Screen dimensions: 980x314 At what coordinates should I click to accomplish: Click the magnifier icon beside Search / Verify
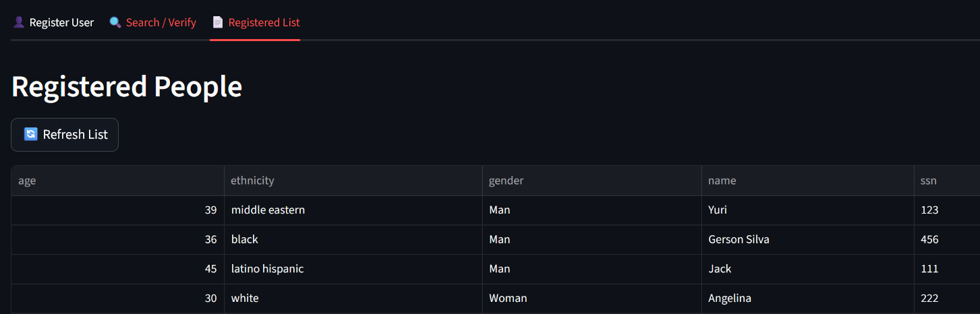pos(115,22)
